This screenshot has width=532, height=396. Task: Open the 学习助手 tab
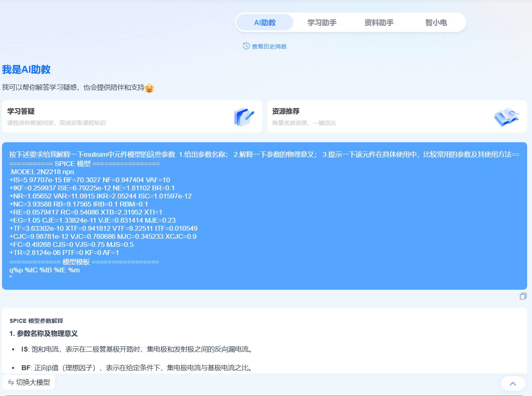[322, 23]
